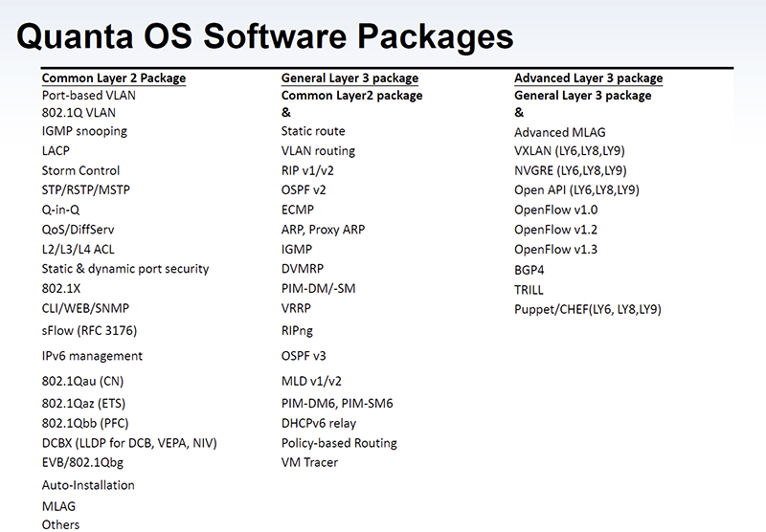Click the Quanta OS Software Packages title

pyautogui.click(x=265, y=36)
